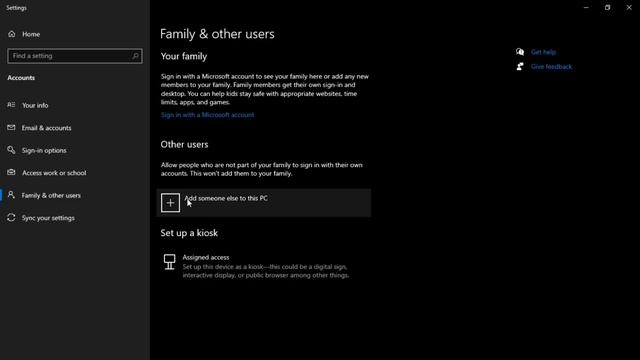Image resolution: width=640 pixels, height=360 pixels.
Task: Open Assigned access kiosk setup
Action: (x=256, y=266)
